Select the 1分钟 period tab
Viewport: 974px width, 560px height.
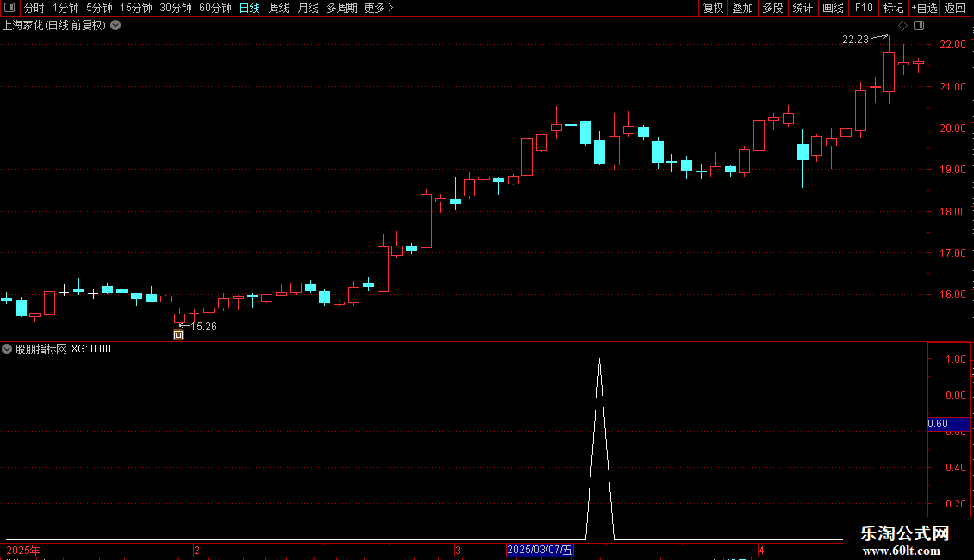pos(66,8)
